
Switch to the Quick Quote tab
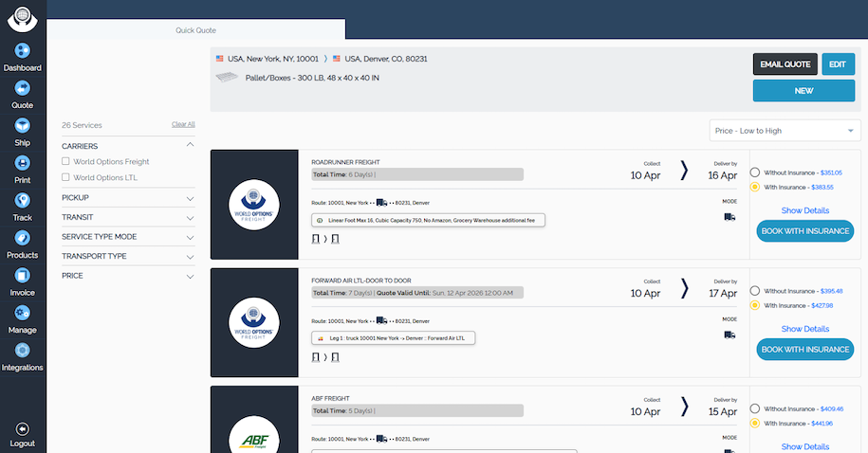click(195, 30)
